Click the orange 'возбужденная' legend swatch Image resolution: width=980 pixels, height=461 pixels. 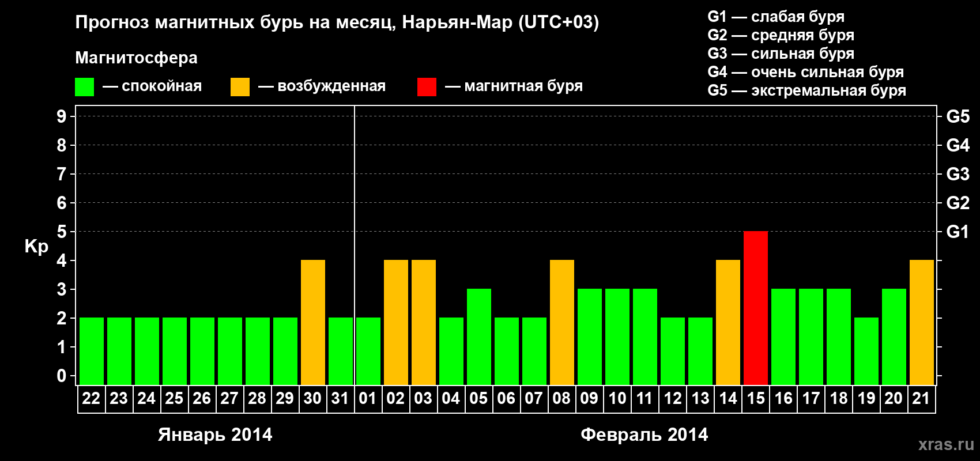tap(240, 87)
